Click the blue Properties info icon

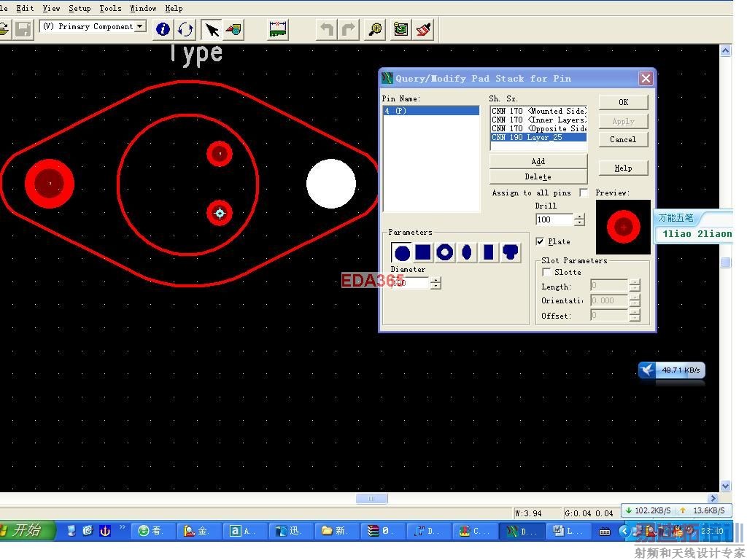pyautogui.click(x=163, y=29)
